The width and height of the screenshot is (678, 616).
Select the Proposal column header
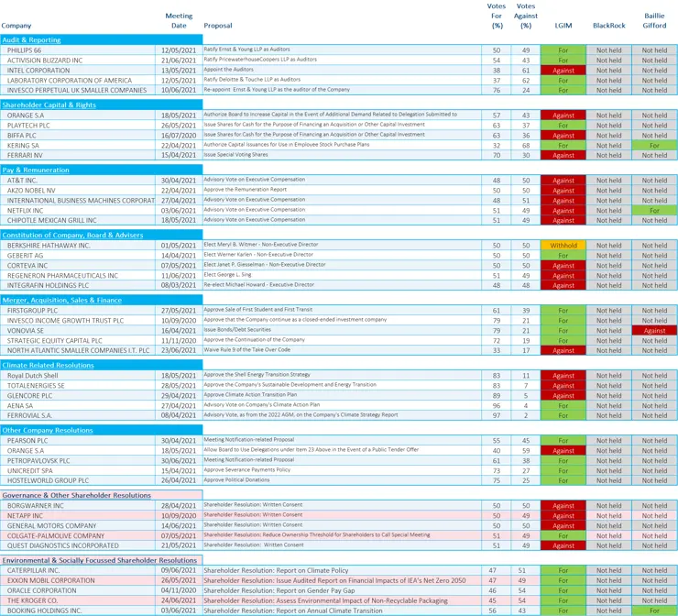coord(218,26)
